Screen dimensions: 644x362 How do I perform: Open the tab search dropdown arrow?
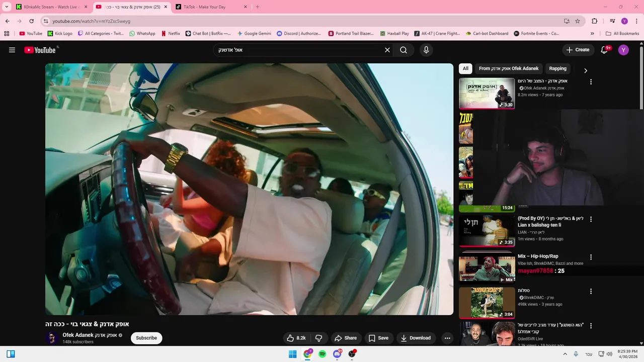[7, 7]
